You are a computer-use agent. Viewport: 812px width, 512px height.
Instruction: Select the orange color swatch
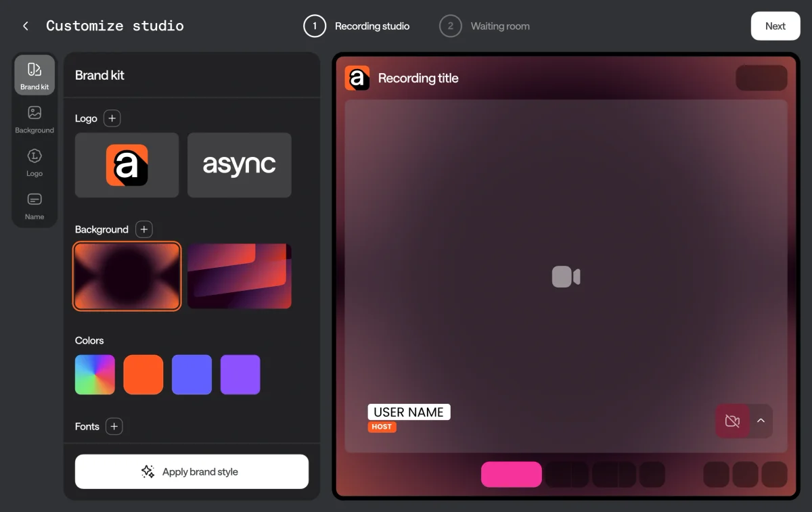(143, 373)
